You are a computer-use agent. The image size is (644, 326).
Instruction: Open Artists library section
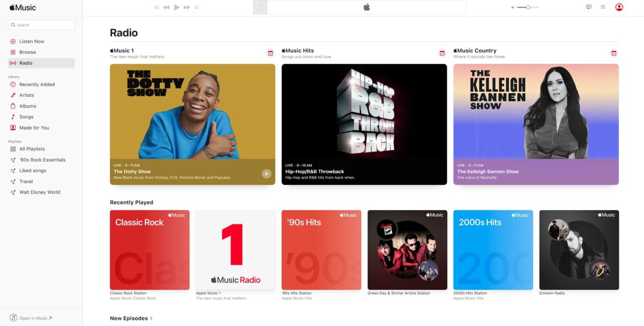tap(41, 95)
